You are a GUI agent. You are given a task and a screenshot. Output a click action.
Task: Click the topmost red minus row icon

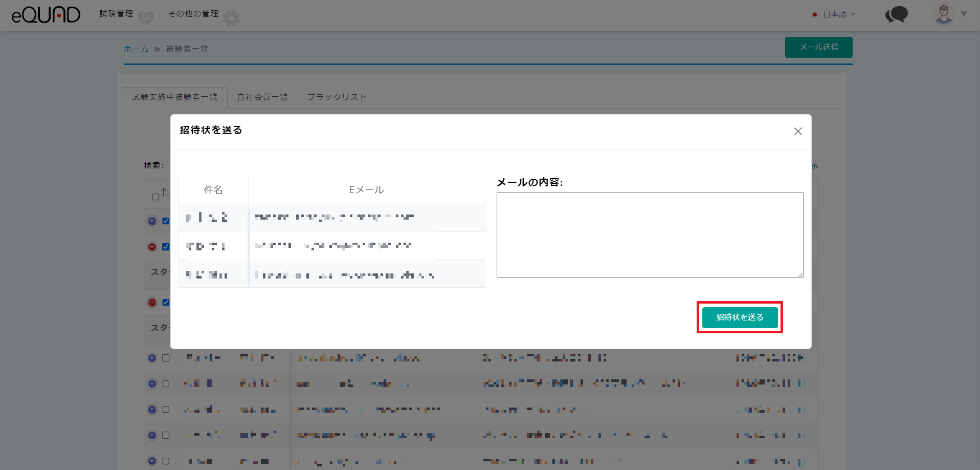click(x=152, y=247)
